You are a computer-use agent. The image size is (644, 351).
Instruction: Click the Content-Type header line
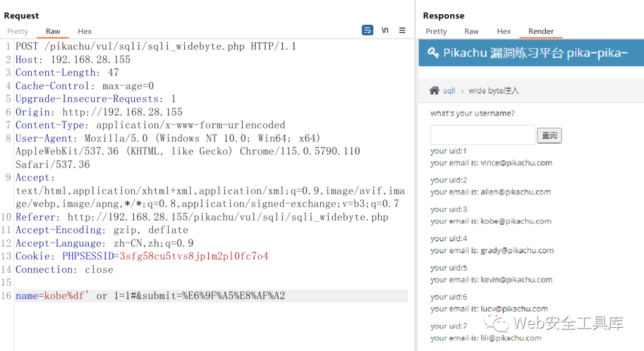[x=150, y=125]
